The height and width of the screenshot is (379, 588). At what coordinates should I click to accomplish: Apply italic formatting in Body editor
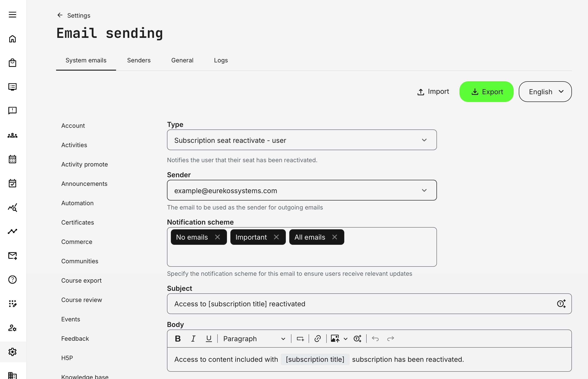[x=193, y=339]
